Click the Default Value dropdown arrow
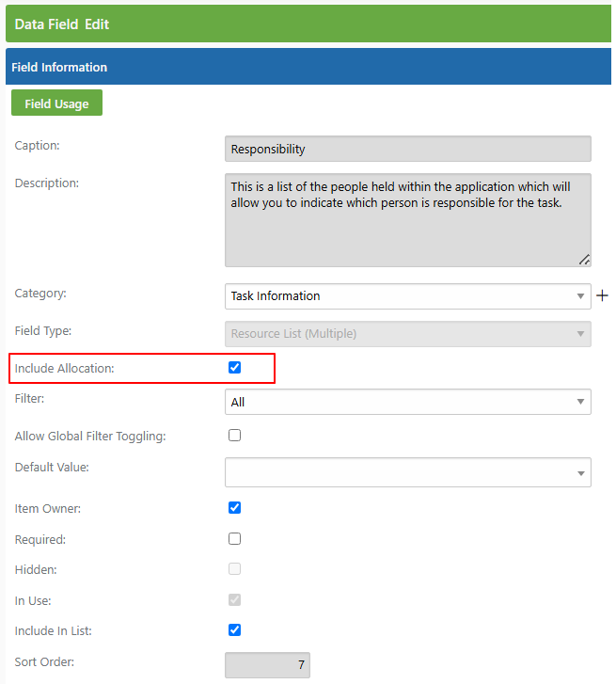The height and width of the screenshot is (684, 616). tap(580, 473)
